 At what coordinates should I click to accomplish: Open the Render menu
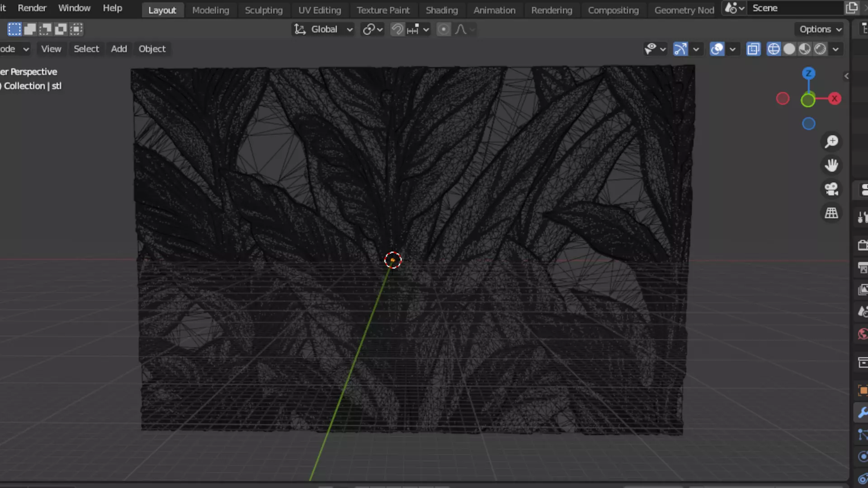(32, 8)
